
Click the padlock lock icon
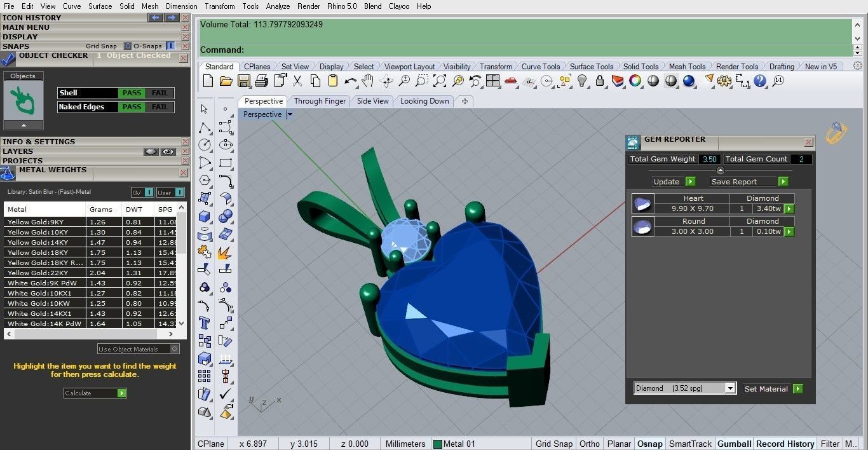[599, 81]
